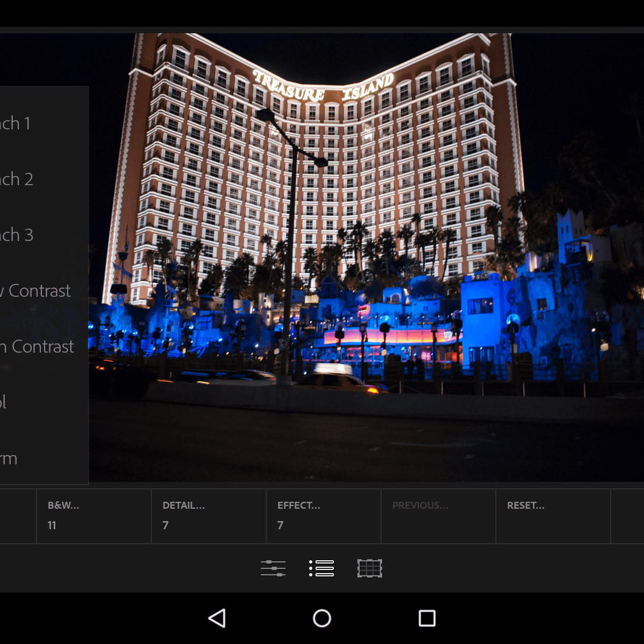Viewport: 644px width, 644px height.
Task: Choose the preset ending in 'ch 1'
Action: (44, 123)
